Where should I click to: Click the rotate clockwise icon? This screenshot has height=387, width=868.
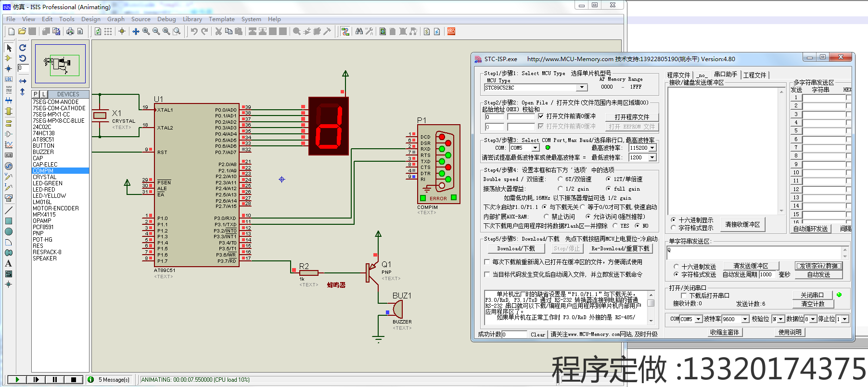point(23,48)
